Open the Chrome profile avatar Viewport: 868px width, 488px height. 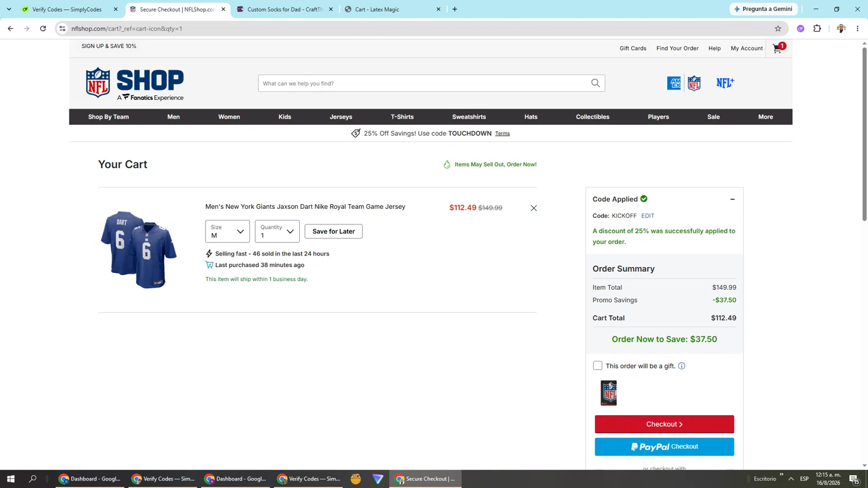click(841, 28)
